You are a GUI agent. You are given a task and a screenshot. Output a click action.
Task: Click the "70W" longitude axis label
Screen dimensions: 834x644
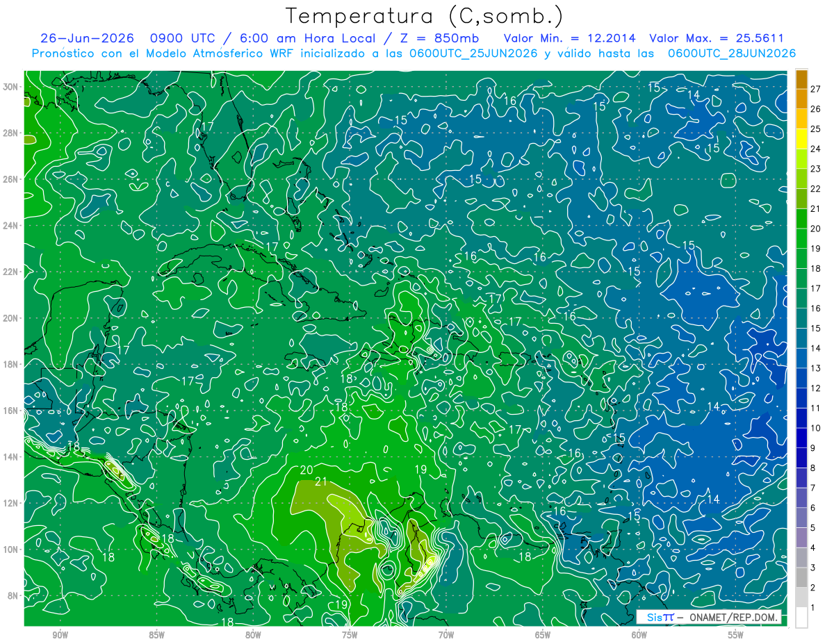click(x=446, y=634)
